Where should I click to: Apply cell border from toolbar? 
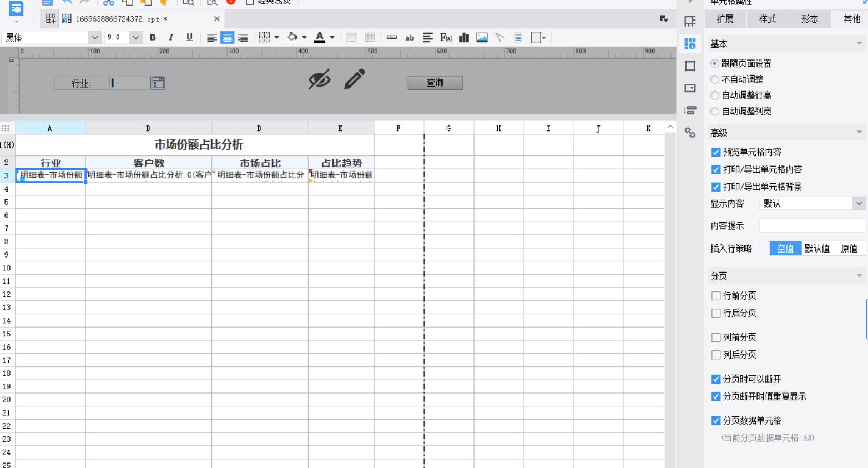(265, 37)
